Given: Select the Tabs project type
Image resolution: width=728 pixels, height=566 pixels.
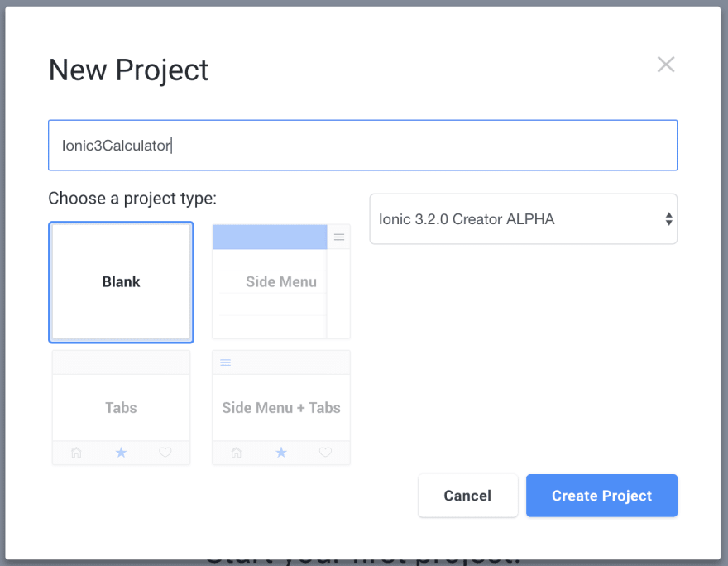Looking at the screenshot, I should tap(121, 408).
